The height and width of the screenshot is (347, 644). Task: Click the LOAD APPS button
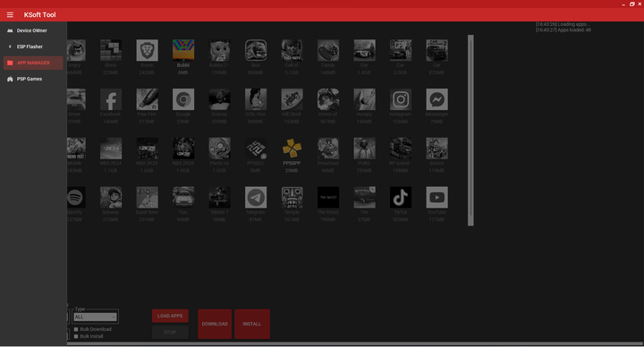click(170, 316)
